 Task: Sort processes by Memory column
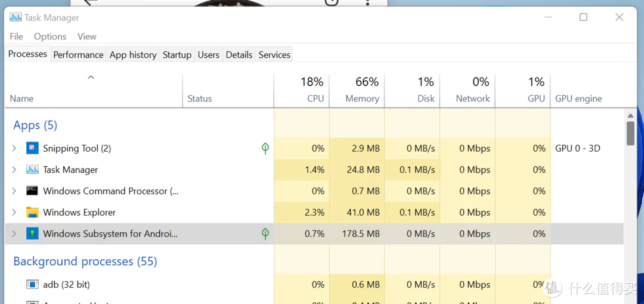click(357, 91)
